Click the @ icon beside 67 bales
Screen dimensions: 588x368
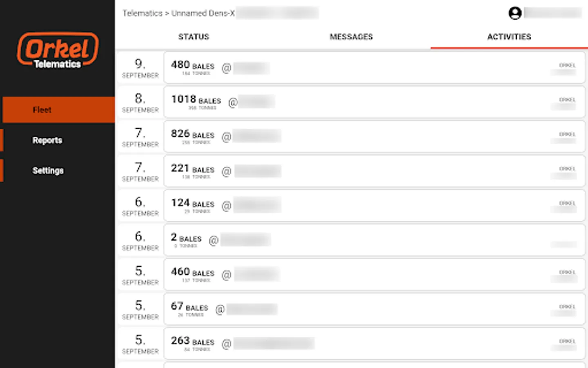click(220, 310)
